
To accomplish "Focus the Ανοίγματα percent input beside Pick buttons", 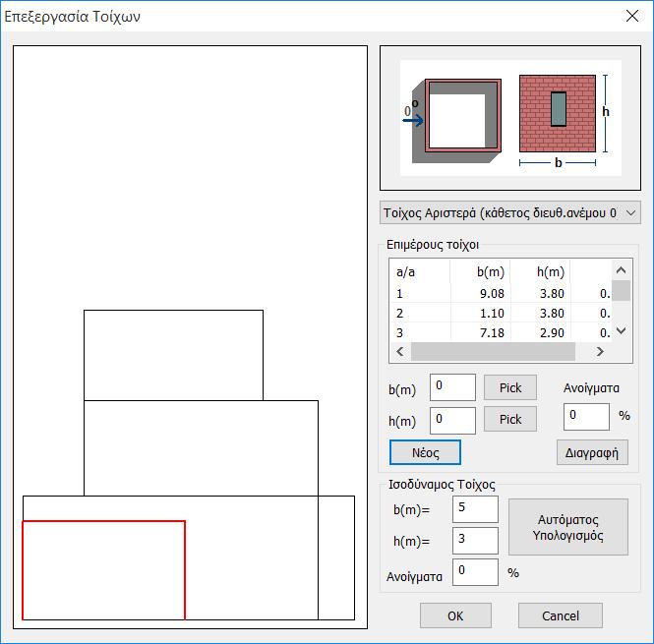I will pyautogui.click(x=586, y=416).
